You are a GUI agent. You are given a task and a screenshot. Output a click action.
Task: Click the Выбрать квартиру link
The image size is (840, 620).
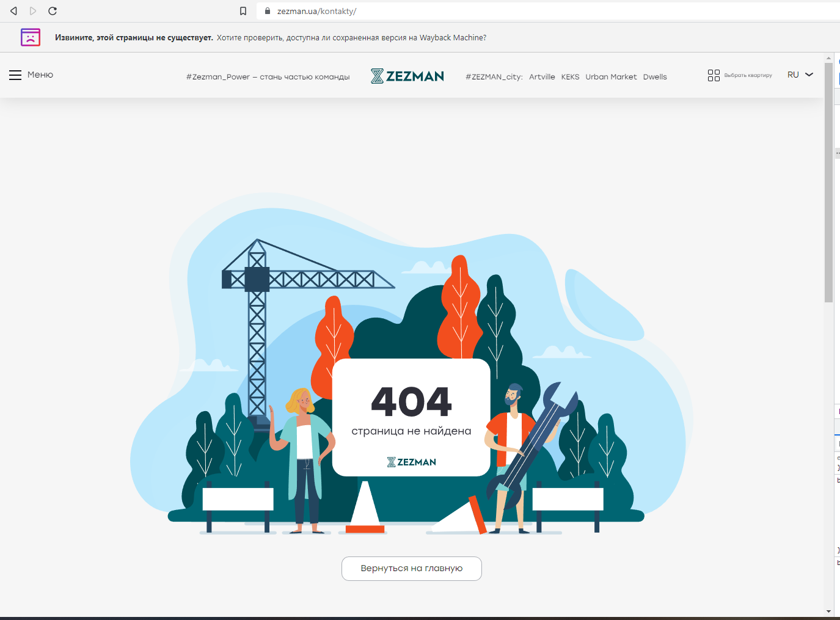click(x=748, y=76)
